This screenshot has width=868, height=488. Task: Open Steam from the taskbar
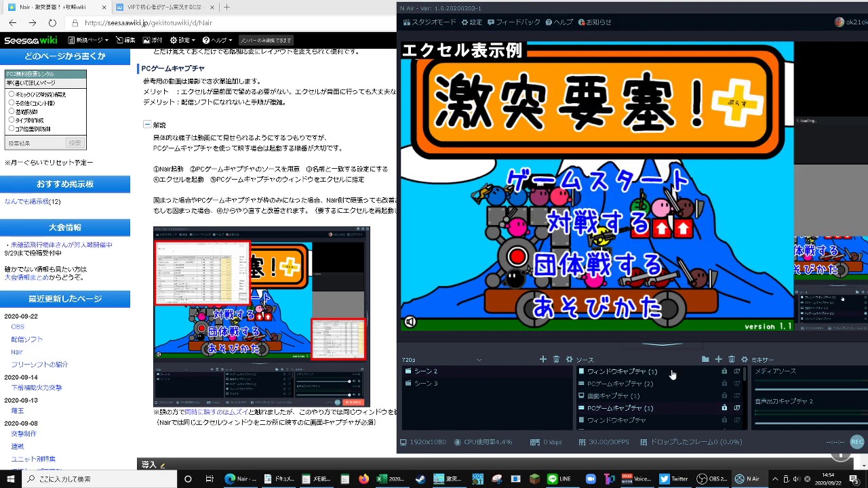420,479
